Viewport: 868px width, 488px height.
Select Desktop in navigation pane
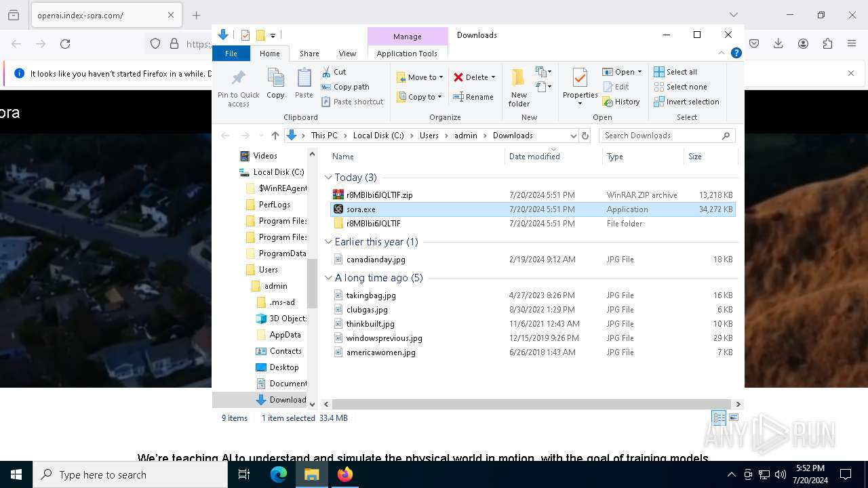pyautogui.click(x=284, y=367)
